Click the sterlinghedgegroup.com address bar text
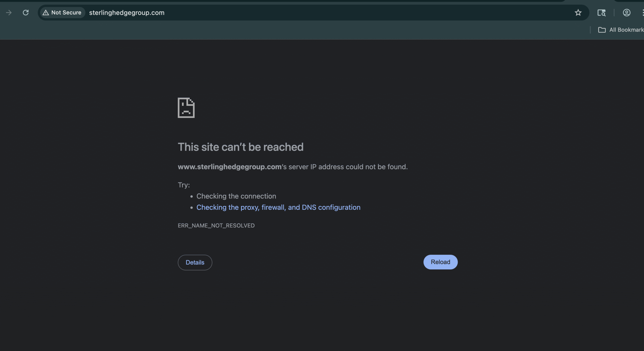Screen dimensions: 644x351 127,13
